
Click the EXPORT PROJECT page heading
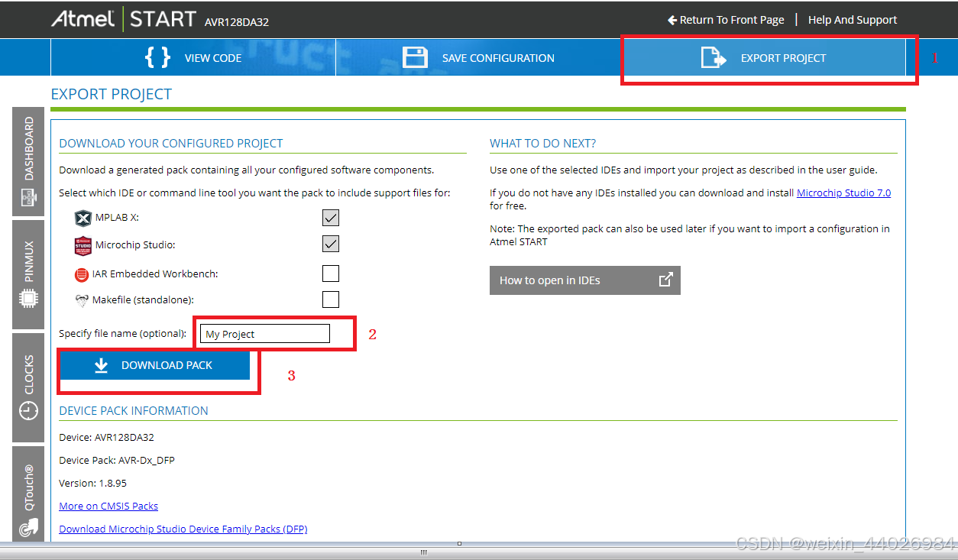tap(112, 94)
